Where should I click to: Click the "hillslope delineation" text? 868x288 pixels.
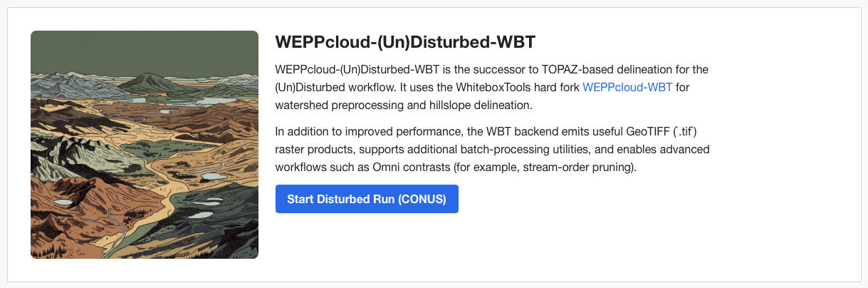pos(477,106)
